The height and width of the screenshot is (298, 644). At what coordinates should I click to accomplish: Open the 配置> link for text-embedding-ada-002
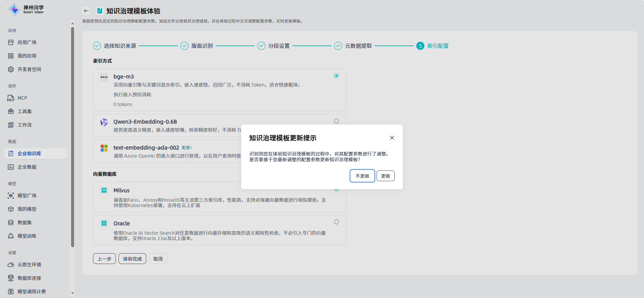(x=187, y=148)
